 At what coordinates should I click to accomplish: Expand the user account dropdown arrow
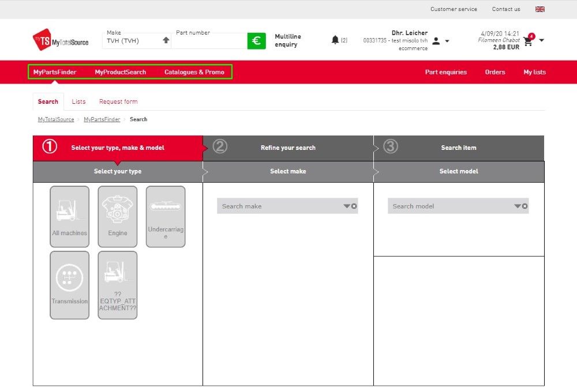pyautogui.click(x=447, y=41)
